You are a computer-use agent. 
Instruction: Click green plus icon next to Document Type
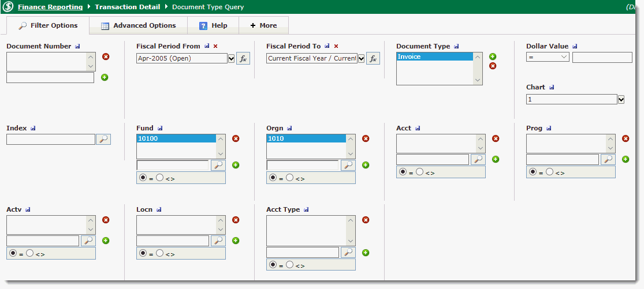[x=493, y=57]
